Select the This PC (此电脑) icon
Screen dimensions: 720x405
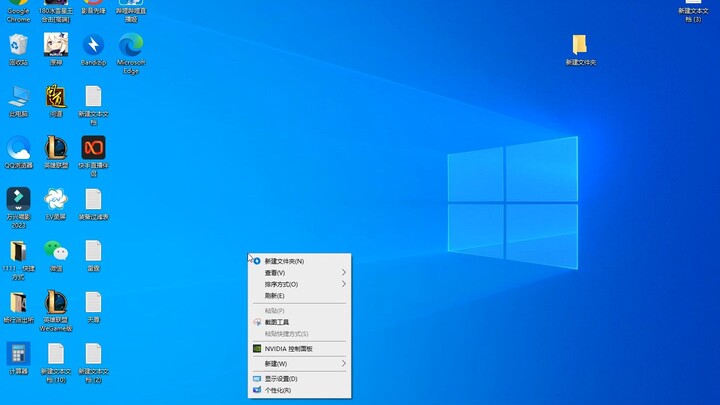click(x=18, y=101)
